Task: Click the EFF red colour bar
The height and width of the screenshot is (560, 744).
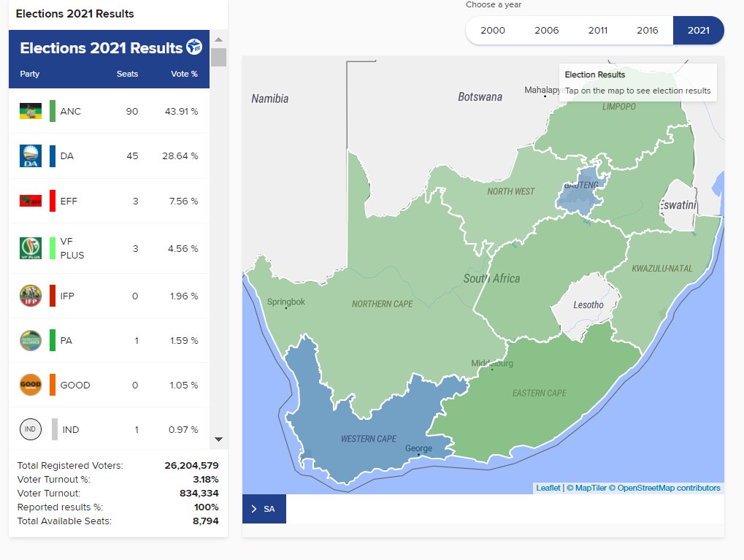Action: (53, 201)
